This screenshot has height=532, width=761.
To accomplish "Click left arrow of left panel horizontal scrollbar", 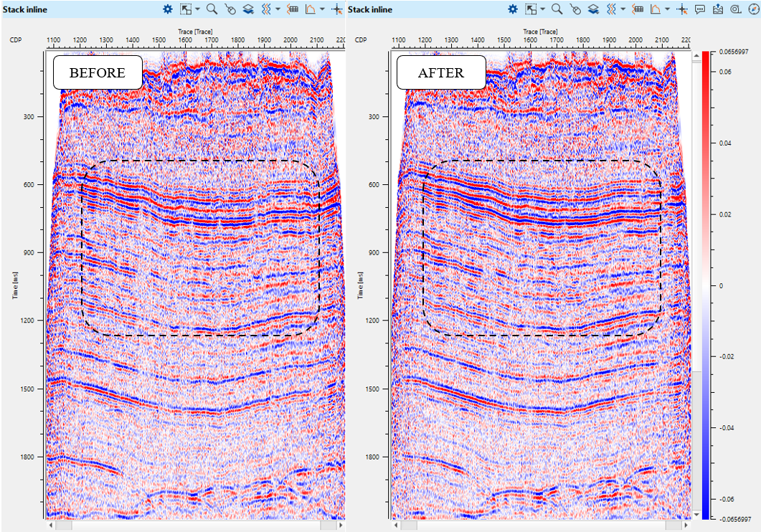I will pyautogui.click(x=52, y=526).
